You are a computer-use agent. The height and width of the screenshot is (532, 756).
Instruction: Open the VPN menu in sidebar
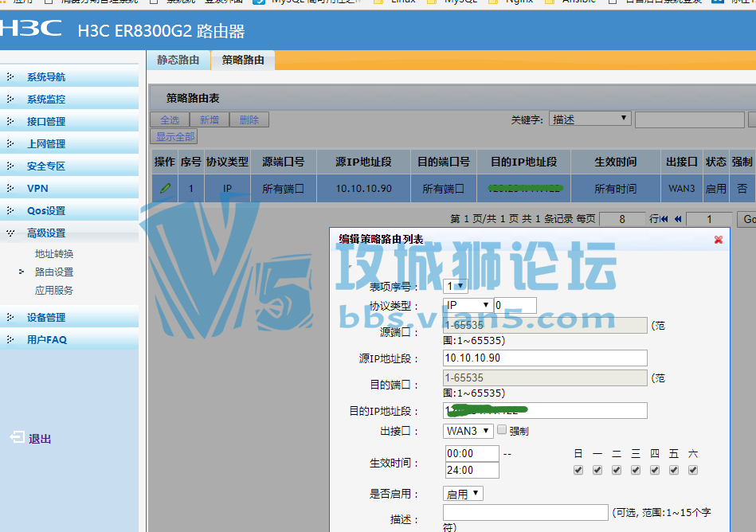[x=37, y=189]
